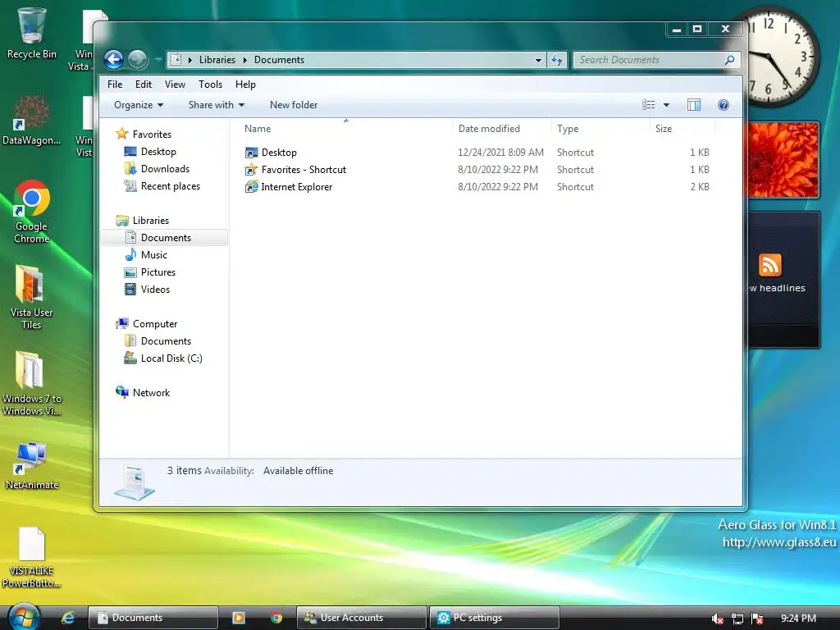Open the Music library
The image size is (840, 630).
(x=146, y=255)
